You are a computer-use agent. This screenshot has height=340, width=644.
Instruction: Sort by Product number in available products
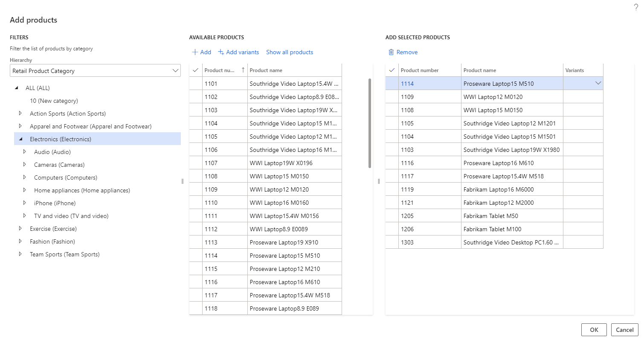click(x=225, y=70)
